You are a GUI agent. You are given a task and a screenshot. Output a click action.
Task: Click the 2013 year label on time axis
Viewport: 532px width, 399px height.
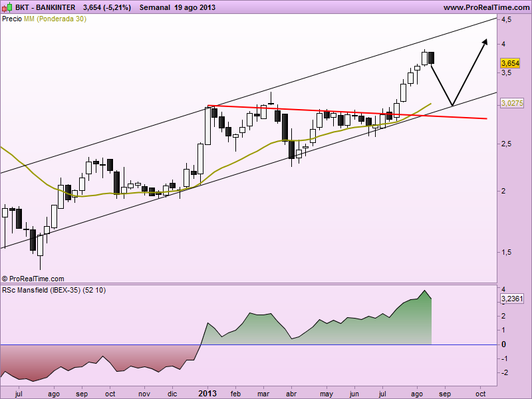tap(207, 394)
